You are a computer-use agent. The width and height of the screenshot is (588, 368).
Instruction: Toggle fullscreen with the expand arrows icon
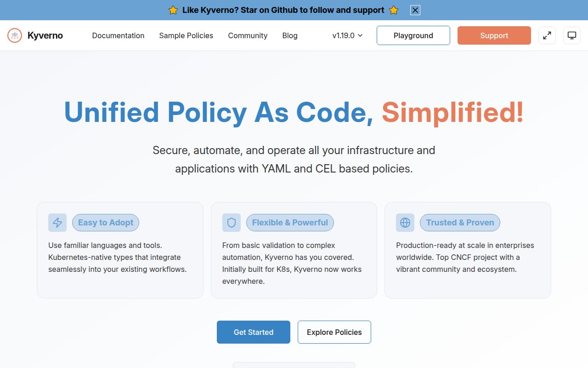[x=547, y=35]
